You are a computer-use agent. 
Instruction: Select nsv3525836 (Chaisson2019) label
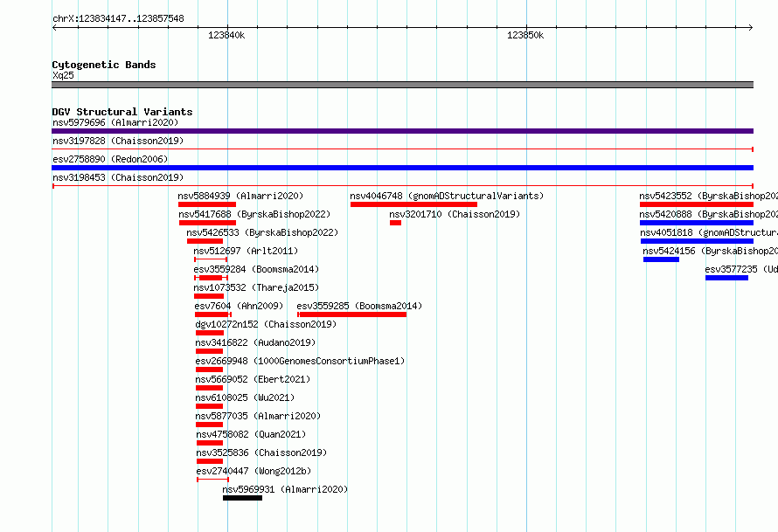[x=261, y=453]
